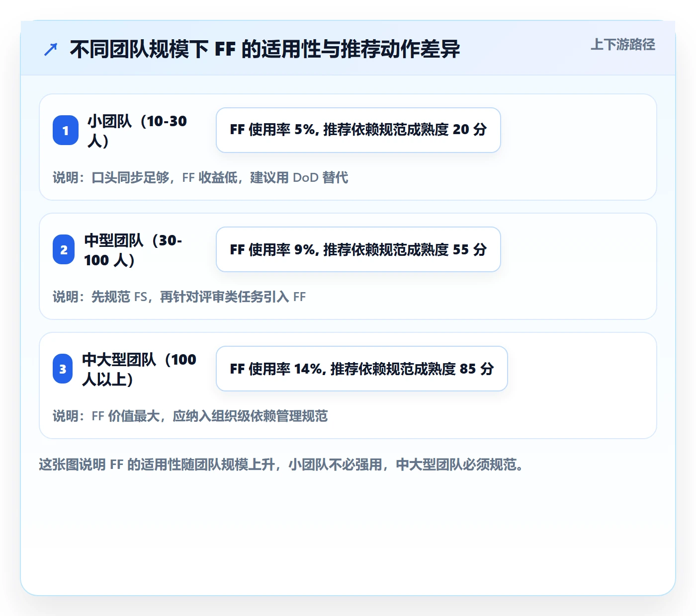Click the heading 中大型团队（100 人以上）

point(139,369)
